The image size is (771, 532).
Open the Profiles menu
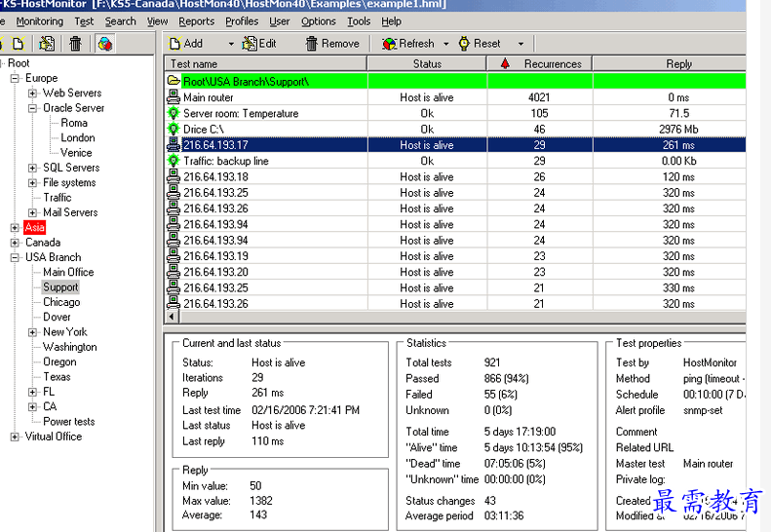click(242, 21)
